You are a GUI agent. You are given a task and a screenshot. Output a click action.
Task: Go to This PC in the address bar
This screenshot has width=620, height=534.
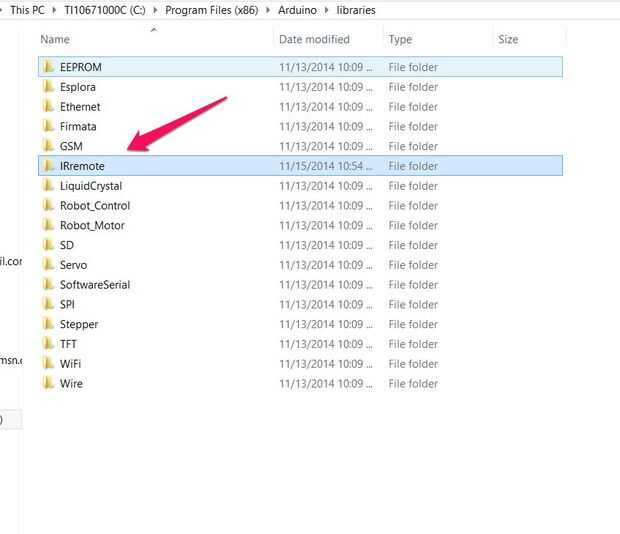pos(27,10)
